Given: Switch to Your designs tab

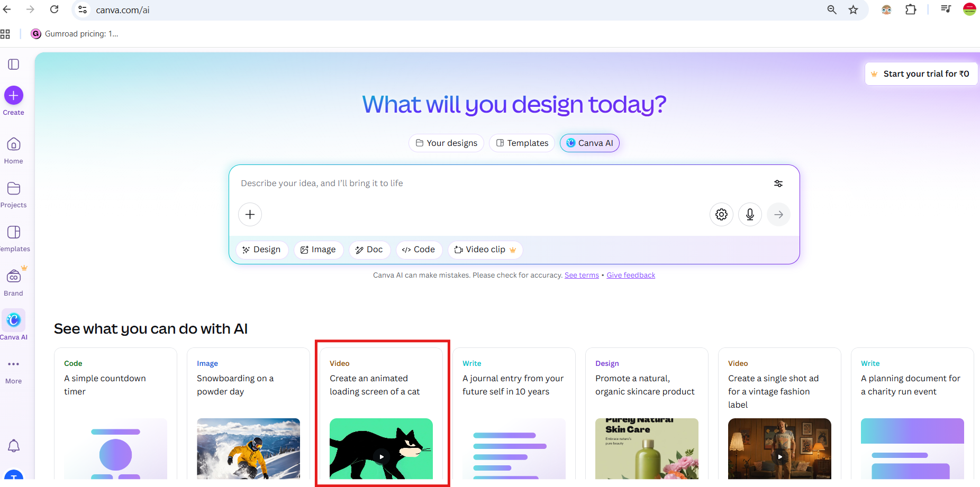Looking at the screenshot, I should coord(446,143).
